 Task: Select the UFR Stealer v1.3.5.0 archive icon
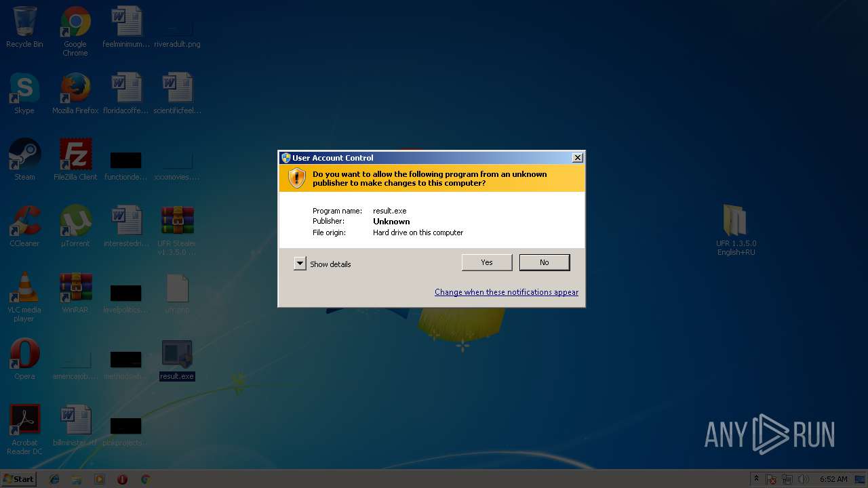click(x=177, y=230)
